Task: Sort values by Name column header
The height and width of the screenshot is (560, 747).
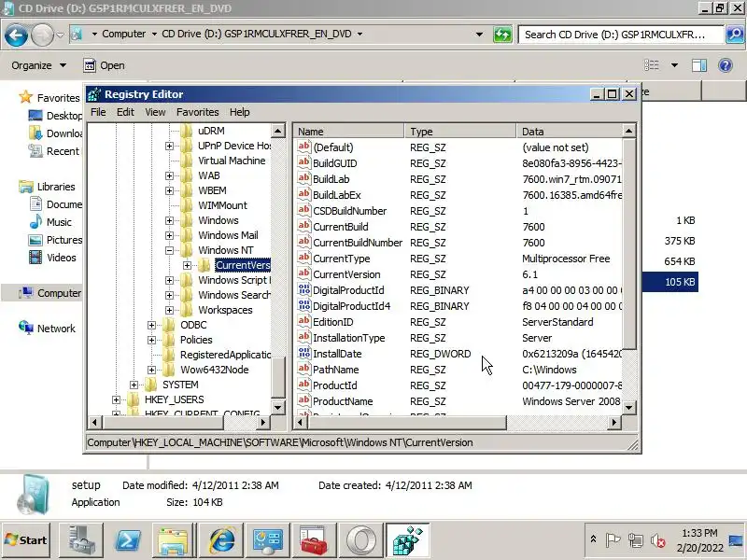Action: pos(349,132)
